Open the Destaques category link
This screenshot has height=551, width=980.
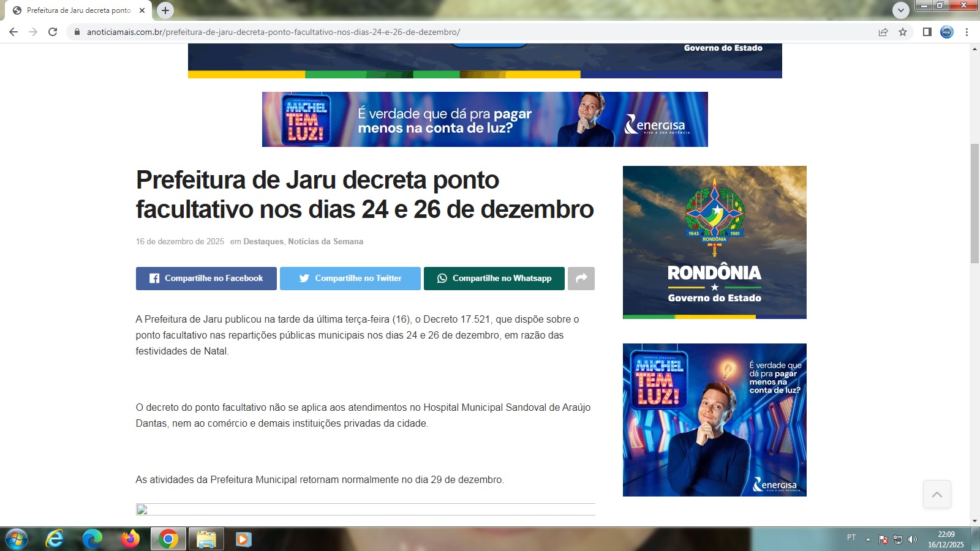tap(263, 242)
